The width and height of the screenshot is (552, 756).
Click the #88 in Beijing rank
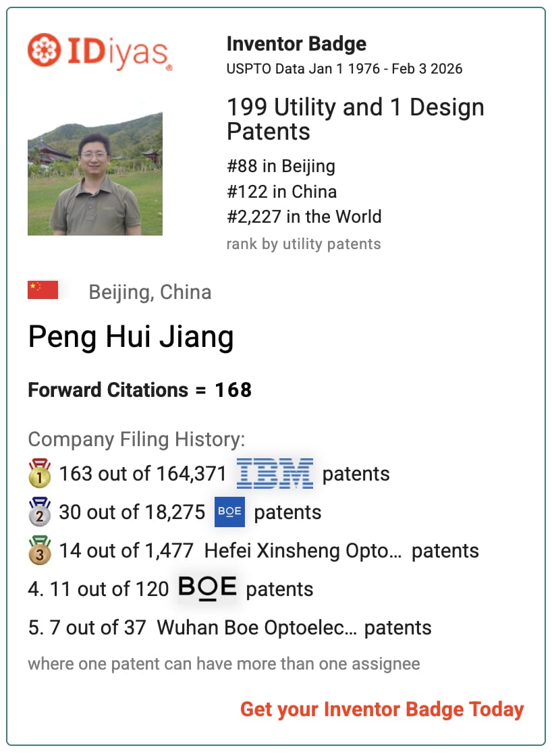(x=281, y=166)
